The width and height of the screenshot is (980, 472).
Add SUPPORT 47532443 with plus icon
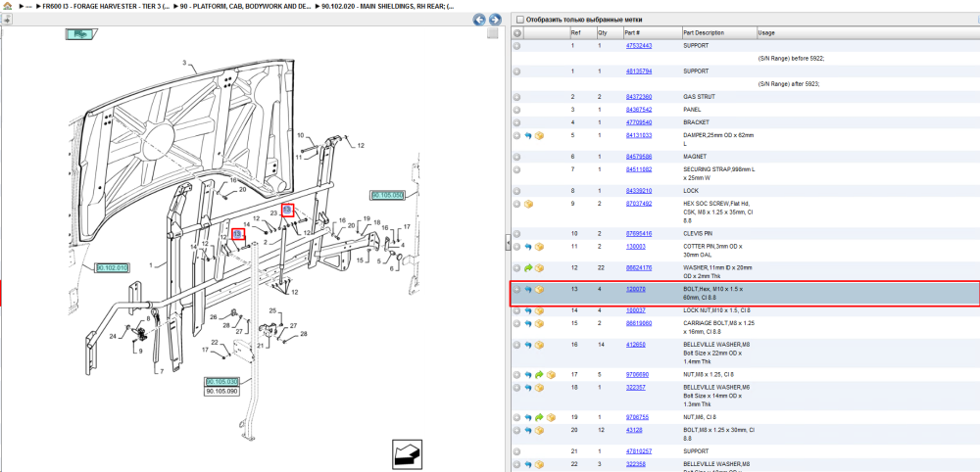516,46
